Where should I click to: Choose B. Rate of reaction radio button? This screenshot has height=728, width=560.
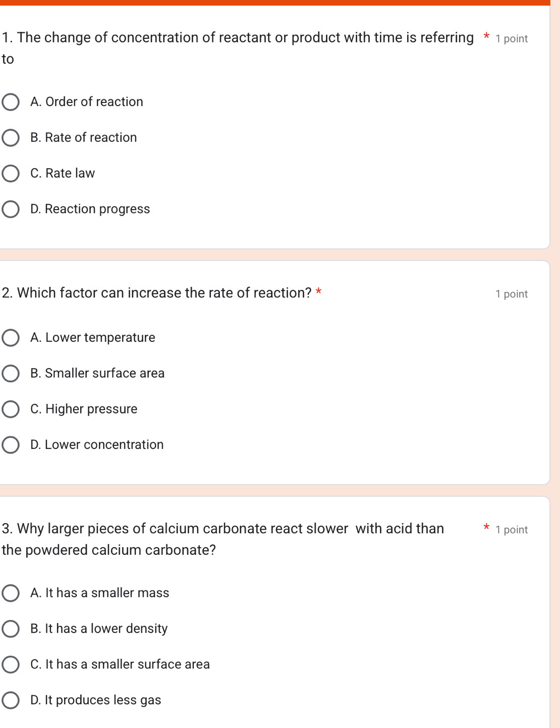tap(11, 138)
